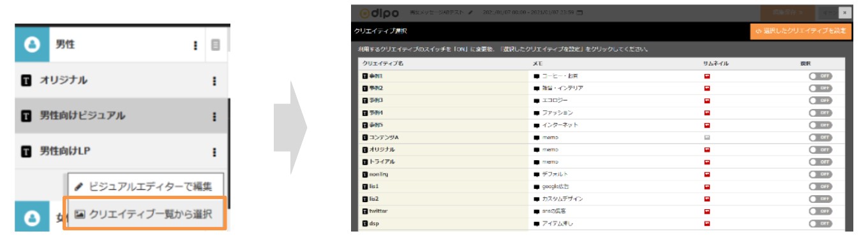Toggle ON switch for ファッション row
The width and height of the screenshot is (868, 236).
(820, 113)
